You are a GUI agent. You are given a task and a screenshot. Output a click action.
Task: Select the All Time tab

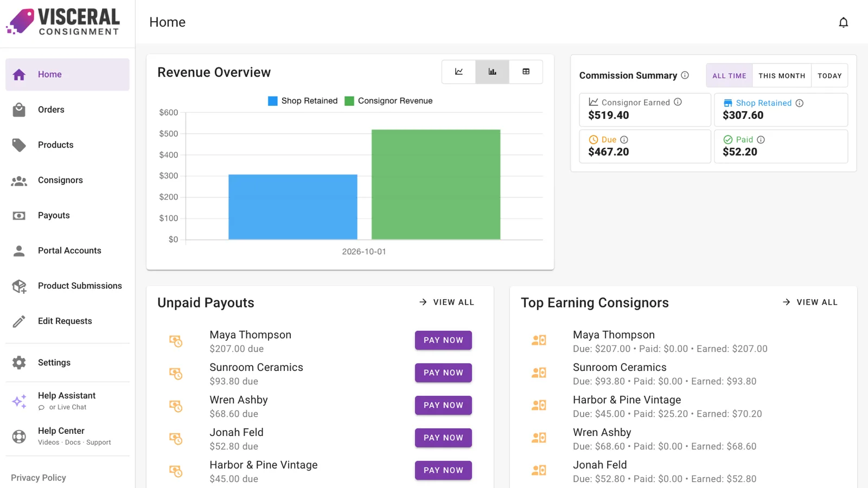click(x=729, y=75)
